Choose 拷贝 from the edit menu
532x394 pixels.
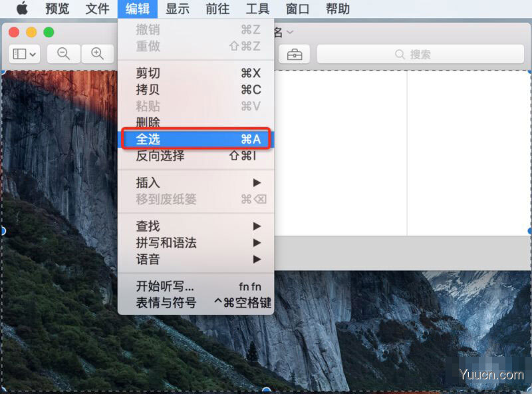pyautogui.click(x=196, y=90)
